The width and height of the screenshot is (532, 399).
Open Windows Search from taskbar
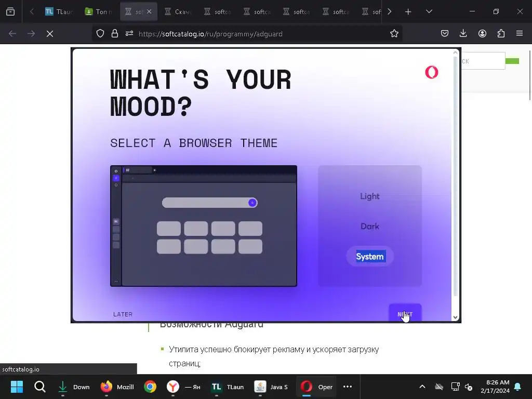click(39, 387)
